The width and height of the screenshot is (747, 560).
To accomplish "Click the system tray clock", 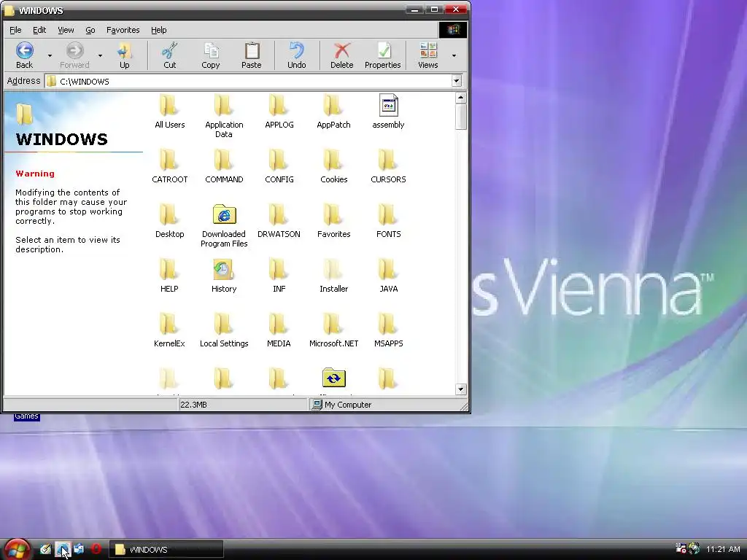I will tap(723, 549).
